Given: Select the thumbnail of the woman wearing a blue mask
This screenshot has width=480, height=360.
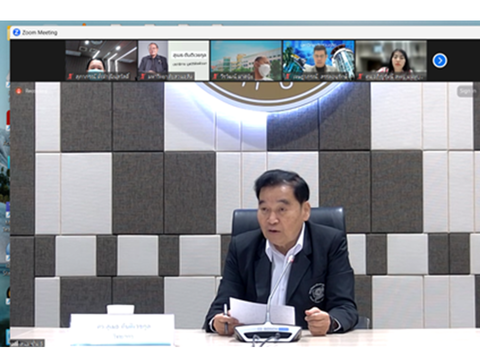Looking at the screenshot, I should 101,60.
